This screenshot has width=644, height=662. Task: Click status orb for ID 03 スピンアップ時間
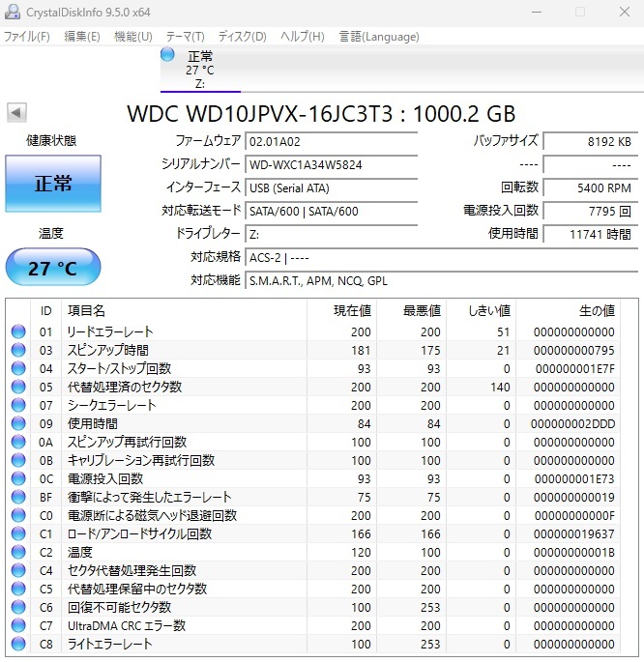coord(18,350)
